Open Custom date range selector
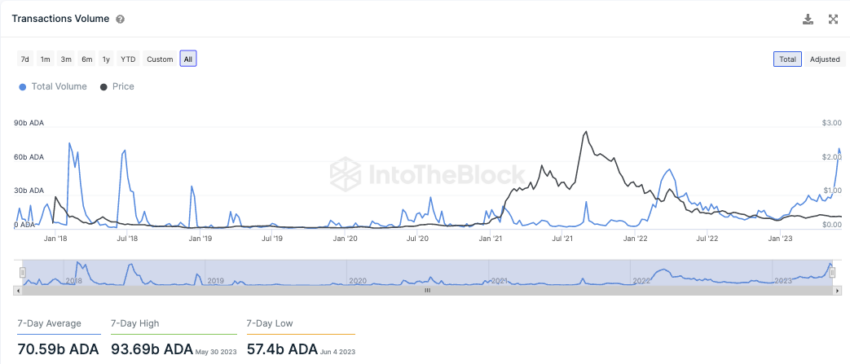This screenshot has height=364, width=850. (160, 59)
